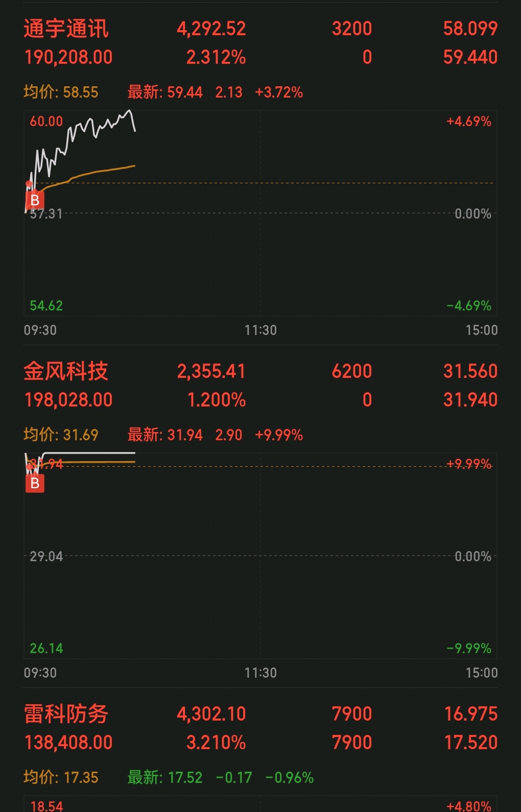The width and height of the screenshot is (521, 812).
Task: Click the 11:30 time label under 金风科技 chart
Action: click(260, 673)
